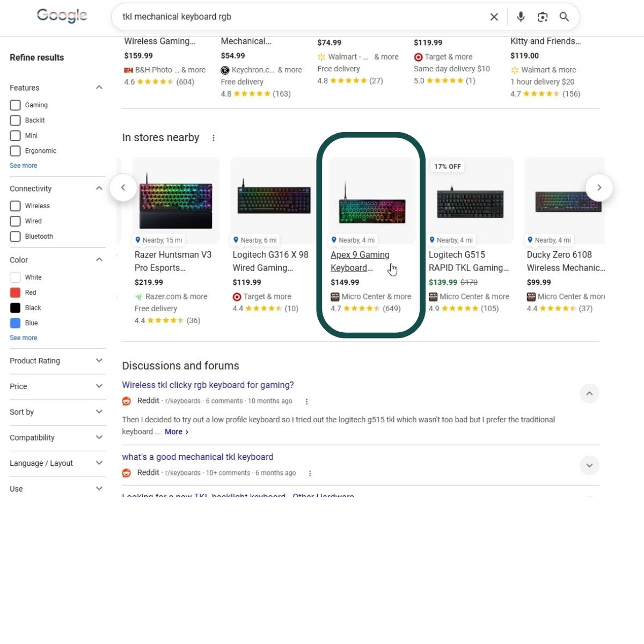This screenshot has width=644, height=644.
Task: Open the Apex 9 Gaming Keyboard listing
Action: pos(360,261)
